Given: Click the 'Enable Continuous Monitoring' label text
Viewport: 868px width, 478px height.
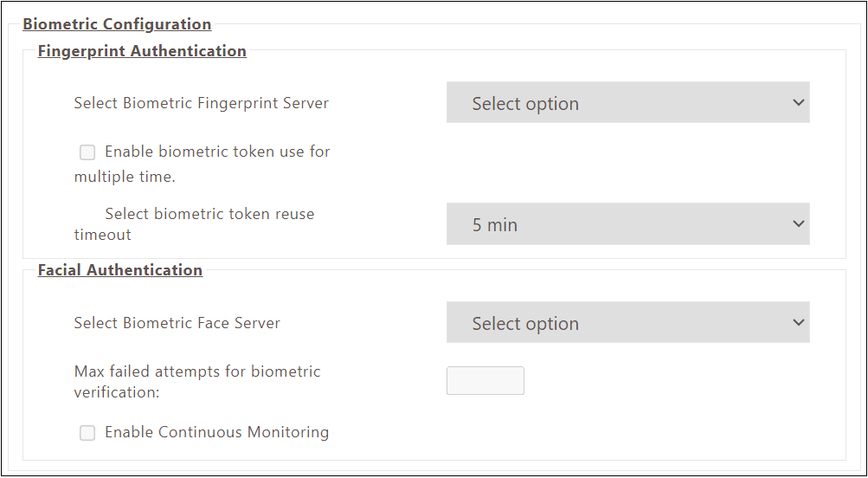Looking at the screenshot, I should point(216,432).
